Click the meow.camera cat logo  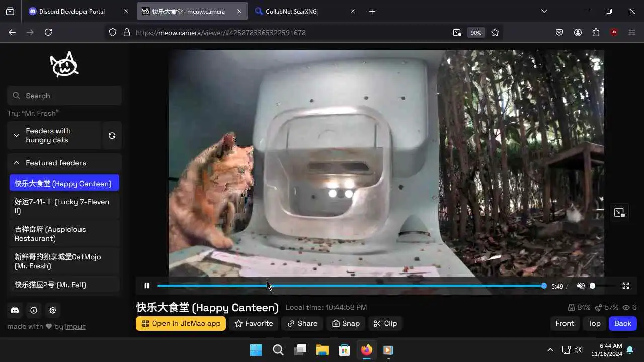pos(64,64)
